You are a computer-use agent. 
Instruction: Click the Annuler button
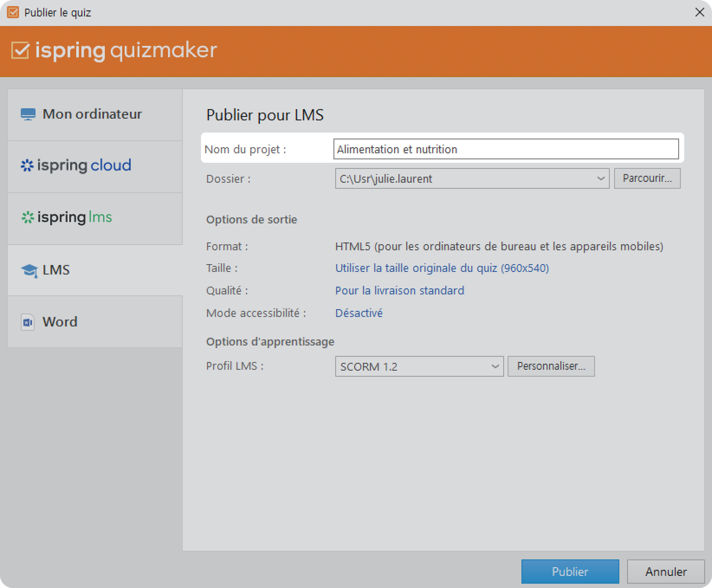pos(666,572)
